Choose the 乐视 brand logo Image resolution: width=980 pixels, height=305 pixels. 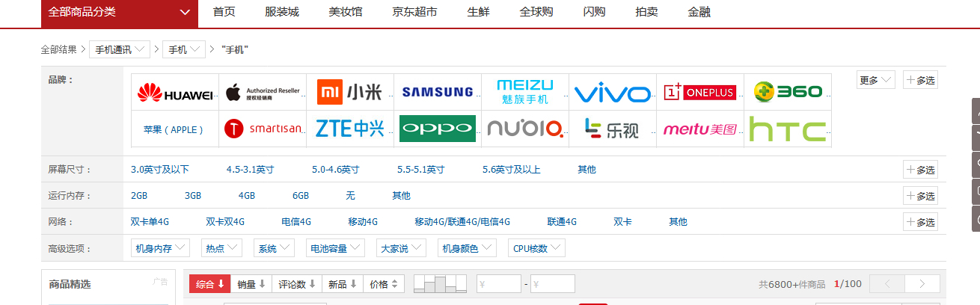[x=613, y=129]
